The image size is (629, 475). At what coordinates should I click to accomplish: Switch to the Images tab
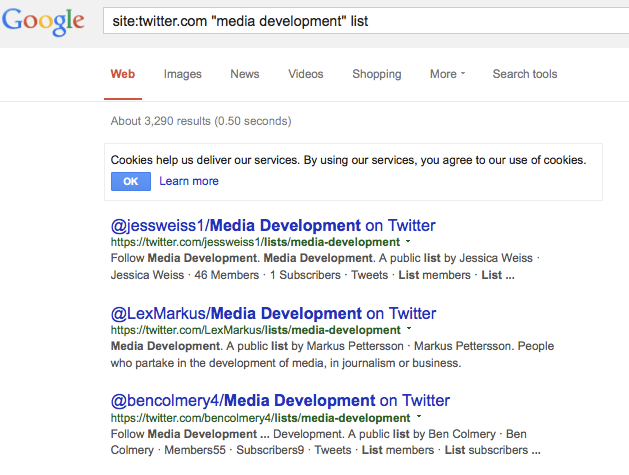pyautogui.click(x=183, y=74)
